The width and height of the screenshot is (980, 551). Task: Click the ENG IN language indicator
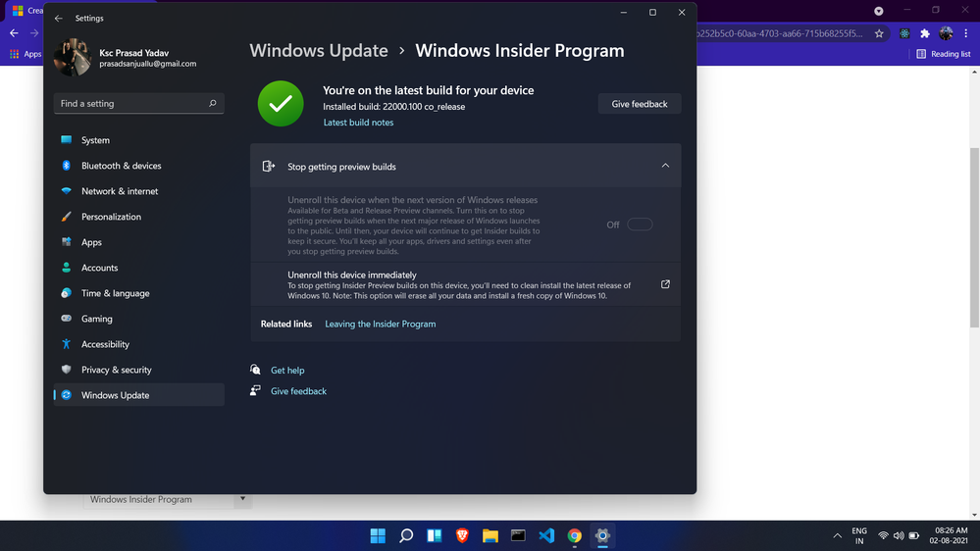point(859,536)
